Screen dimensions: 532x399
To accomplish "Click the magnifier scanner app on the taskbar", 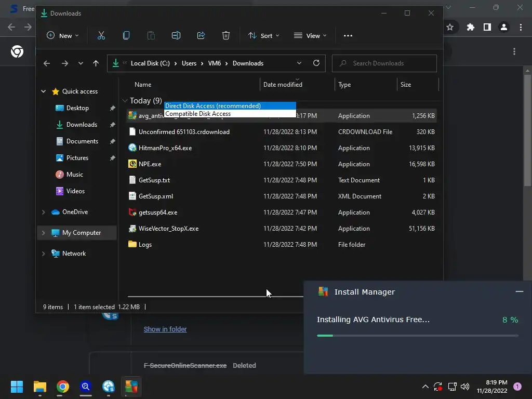I will point(86,387).
